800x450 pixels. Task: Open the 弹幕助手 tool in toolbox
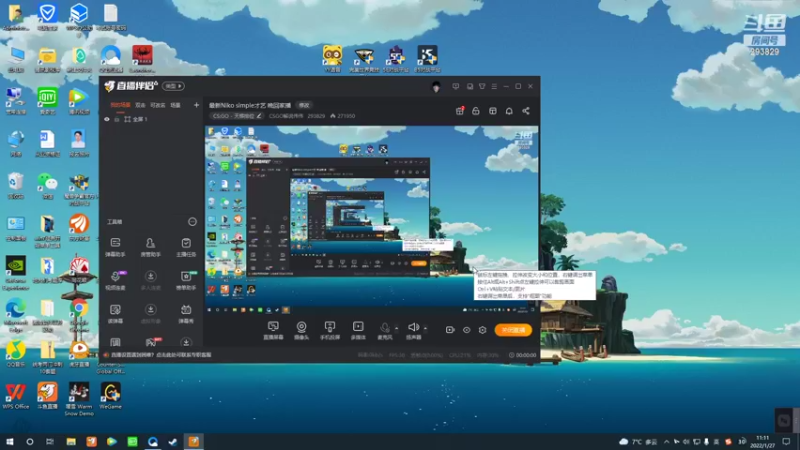click(x=115, y=247)
